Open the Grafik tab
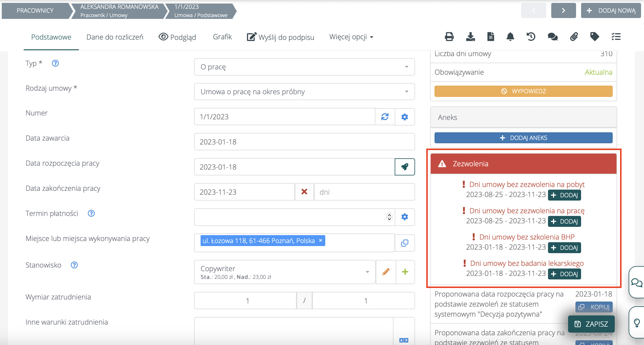The width and height of the screenshot is (644, 345). [x=222, y=37]
